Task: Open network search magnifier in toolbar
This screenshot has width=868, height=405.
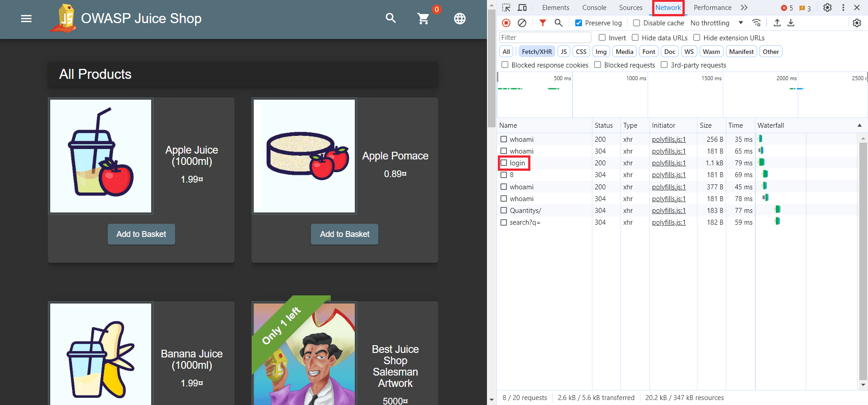Action: pyautogui.click(x=558, y=23)
